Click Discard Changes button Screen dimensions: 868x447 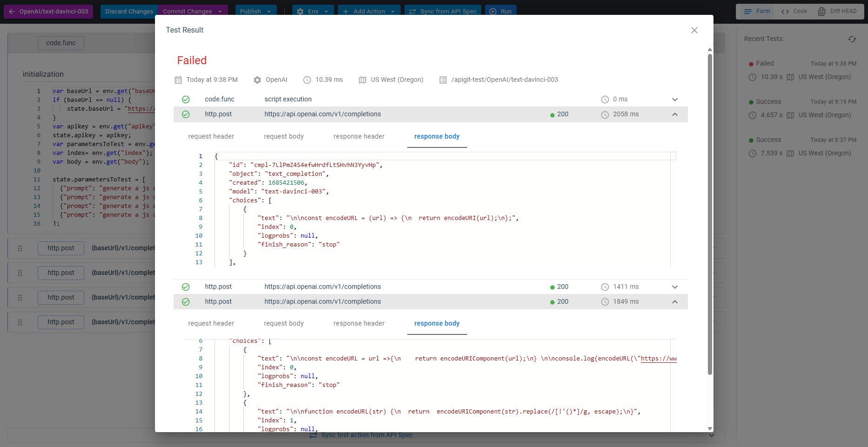(129, 12)
